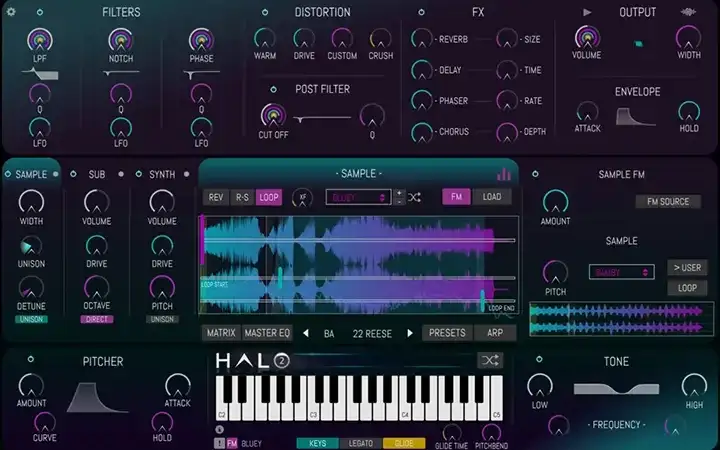
Task: Switch to the SUB layer tab
Action: [x=97, y=174]
